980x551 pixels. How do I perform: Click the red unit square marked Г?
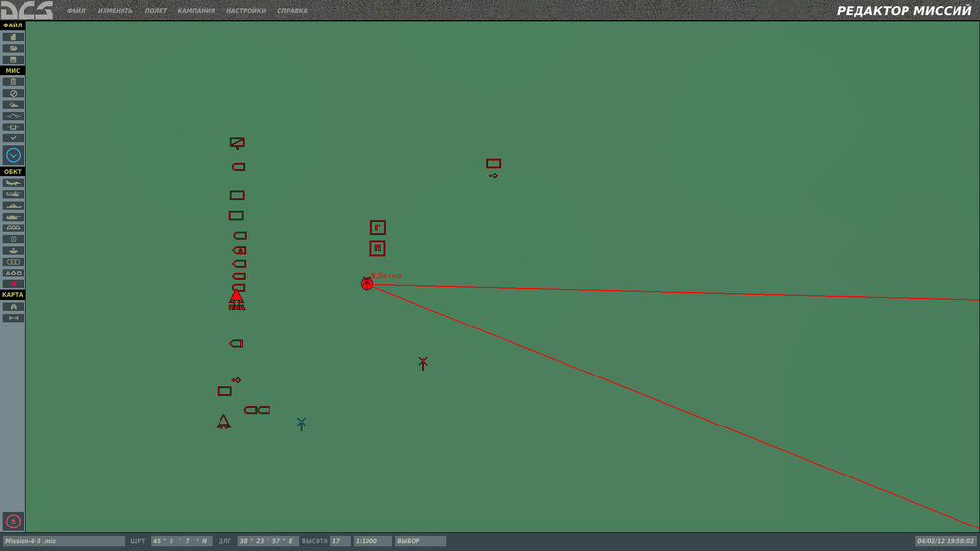378,227
